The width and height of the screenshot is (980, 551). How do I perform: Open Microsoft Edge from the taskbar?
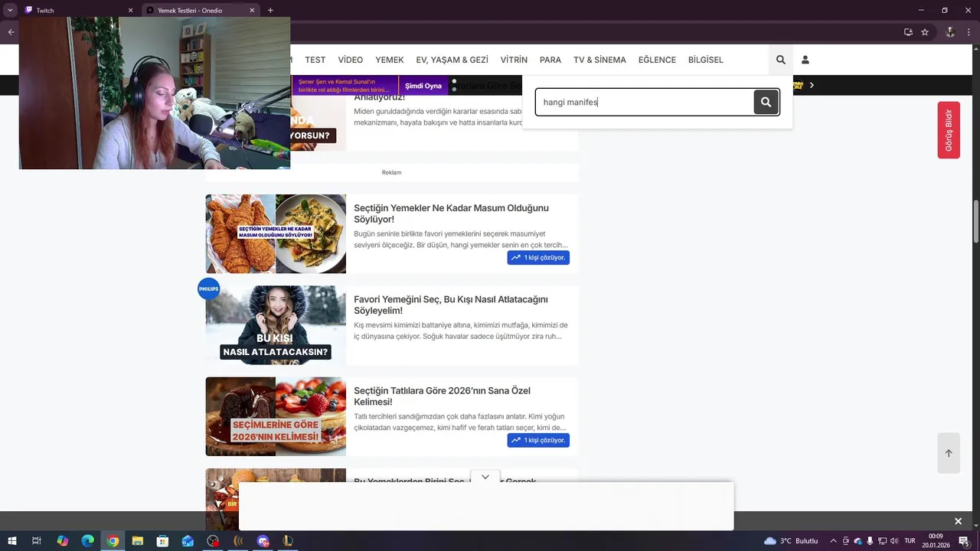click(87, 541)
